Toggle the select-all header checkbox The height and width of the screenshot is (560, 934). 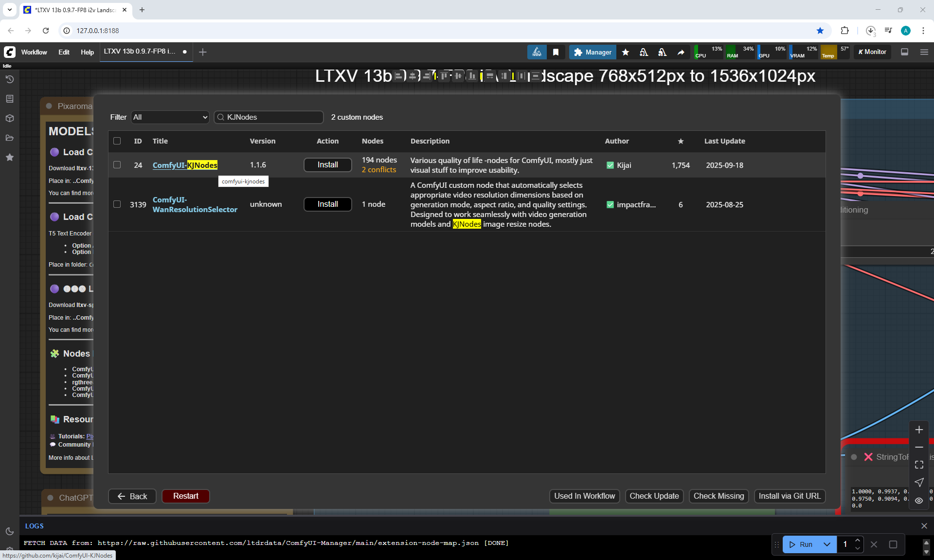[x=117, y=141]
